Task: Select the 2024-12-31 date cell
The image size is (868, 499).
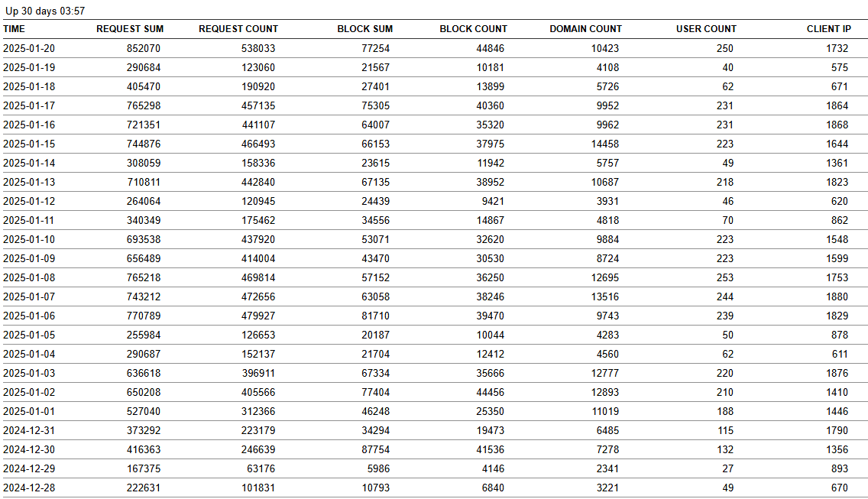Action: pyautogui.click(x=29, y=430)
